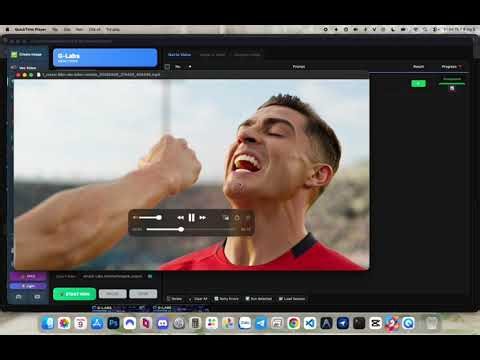Click the green START button
This screenshot has height=360, width=480.
74,294
